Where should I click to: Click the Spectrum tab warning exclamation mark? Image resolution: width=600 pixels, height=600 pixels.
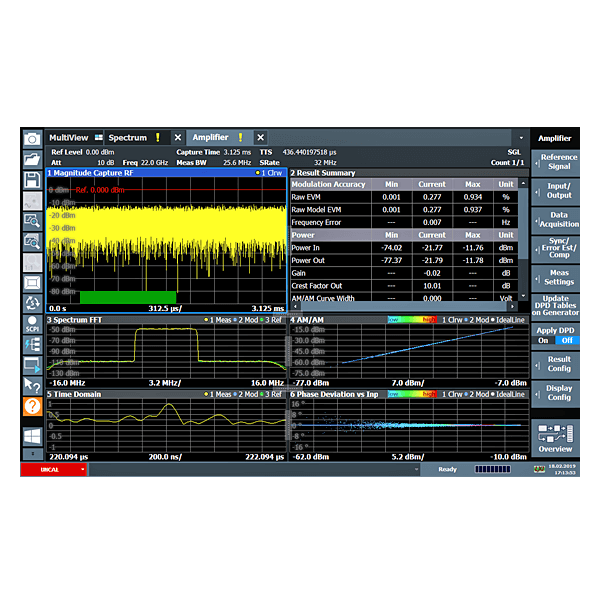pos(158,137)
